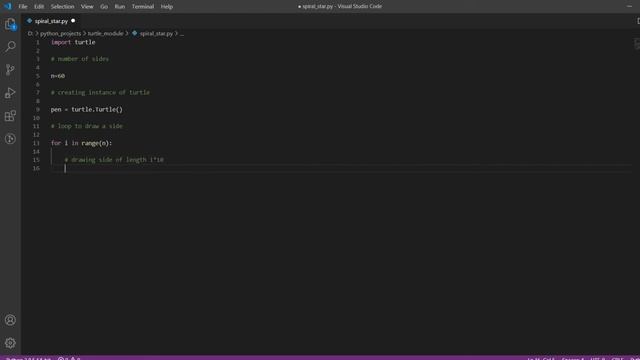Open the Run menu
The image size is (640, 360).
click(x=120, y=7)
